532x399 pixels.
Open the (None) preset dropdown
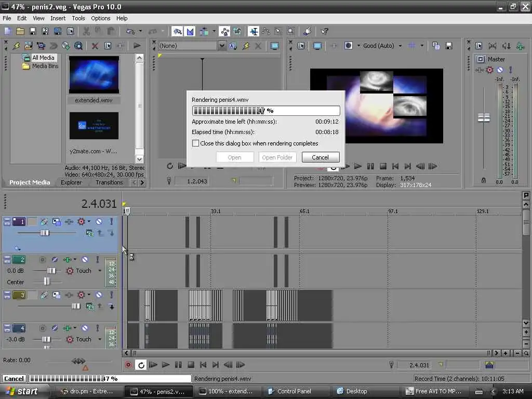pos(221,46)
